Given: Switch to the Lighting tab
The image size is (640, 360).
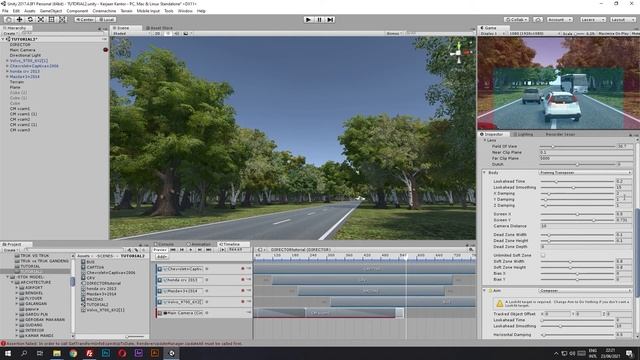Looking at the screenshot, I should tap(523, 134).
